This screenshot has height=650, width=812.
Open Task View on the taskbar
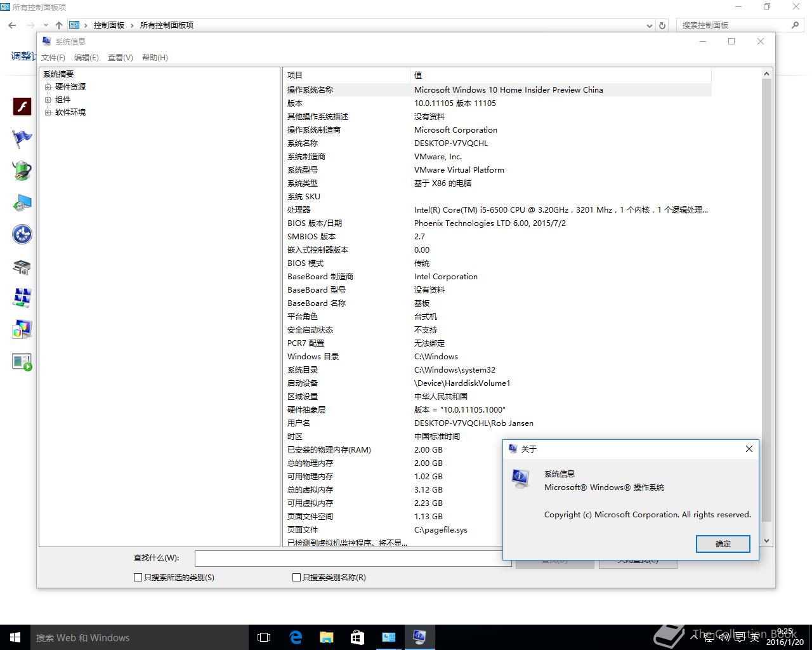(x=264, y=637)
